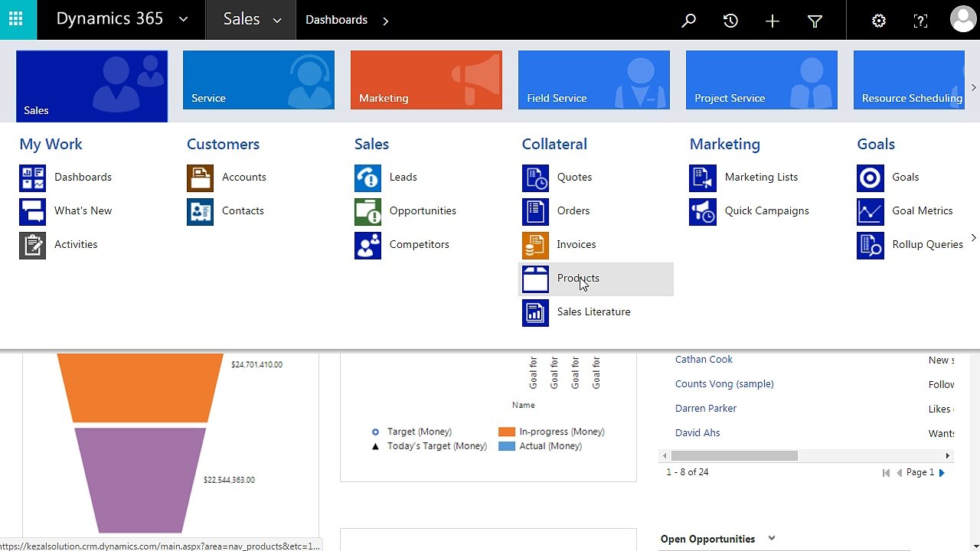Open the app launcher waffle icon
The height and width of the screenshot is (551, 980).
[x=16, y=20]
